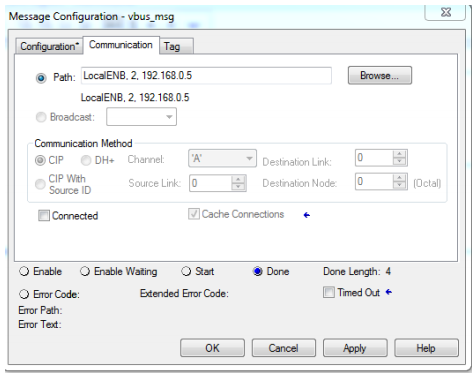
Task: Click the Cancel button
Action: coord(284,348)
